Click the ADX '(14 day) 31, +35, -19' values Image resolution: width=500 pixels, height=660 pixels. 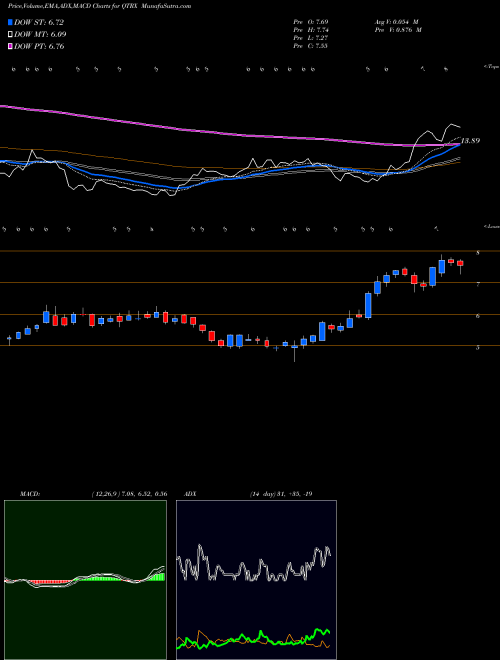[x=280, y=494]
